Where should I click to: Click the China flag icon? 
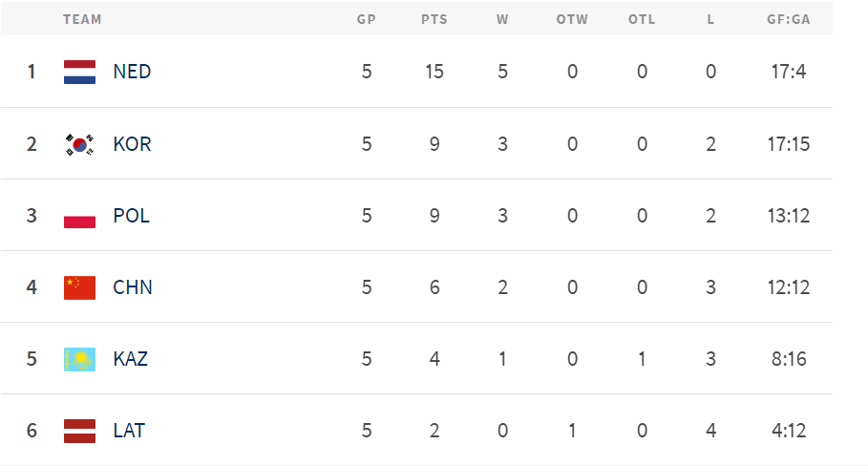click(79, 287)
